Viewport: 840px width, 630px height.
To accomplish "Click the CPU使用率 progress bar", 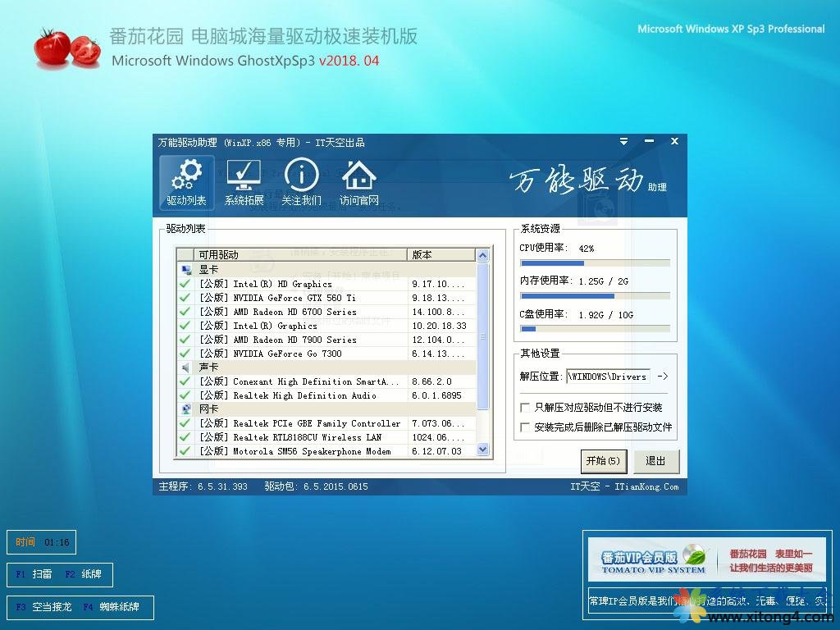I will 595,263.
